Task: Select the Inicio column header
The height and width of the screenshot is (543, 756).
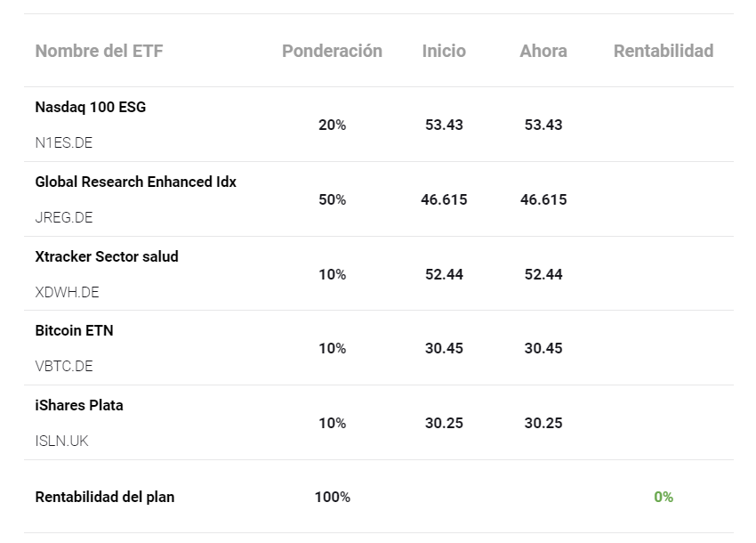Action: (444, 51)
